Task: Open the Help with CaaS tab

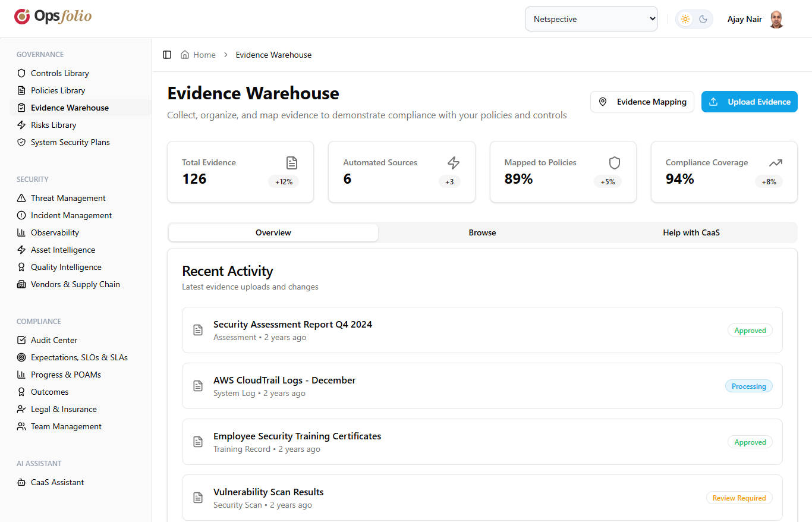Action: pos(691,232)
